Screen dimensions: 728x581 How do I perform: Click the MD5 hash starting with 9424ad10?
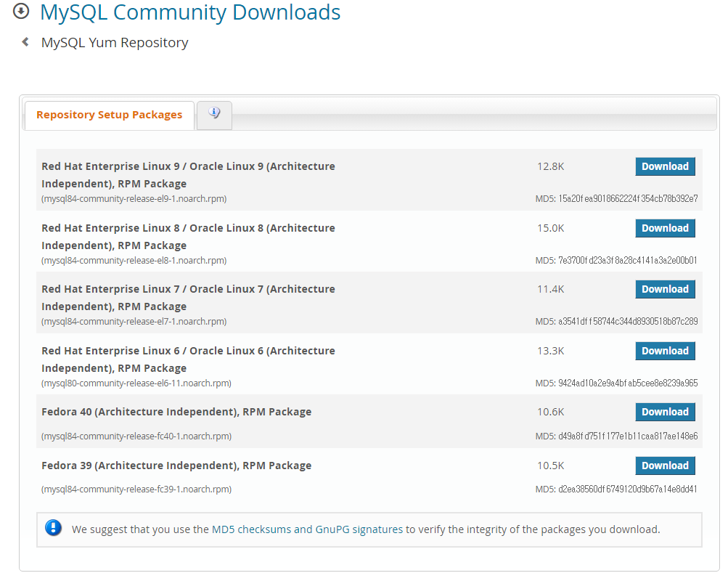tap(628, 383)
